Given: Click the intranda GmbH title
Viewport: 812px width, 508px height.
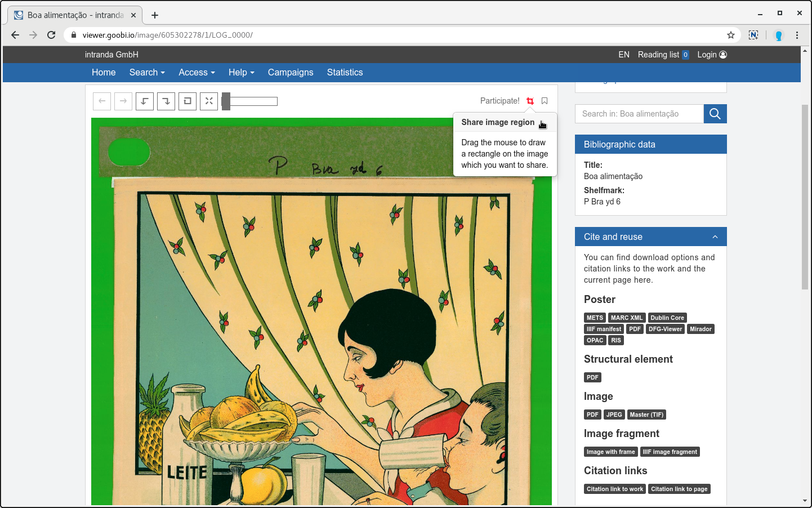Looking at the screenshot, I should tap(111, 55).
